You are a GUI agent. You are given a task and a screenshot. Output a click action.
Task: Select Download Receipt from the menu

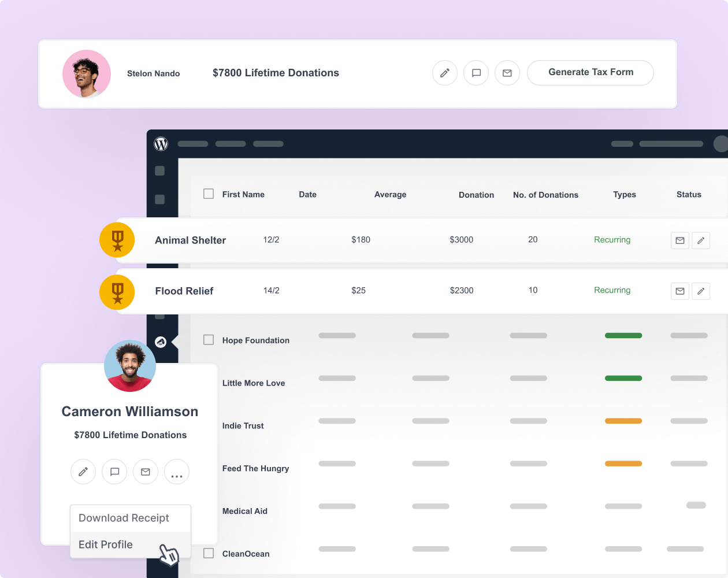(122, 518)
